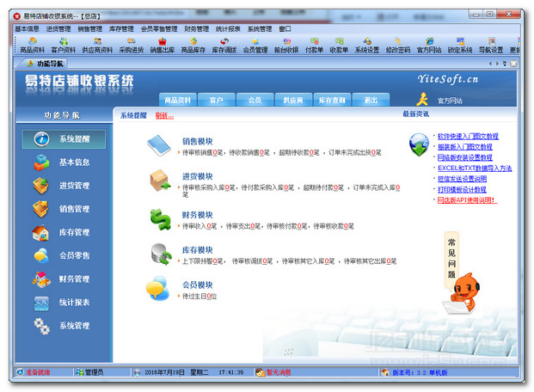Switch to 功能导航 tab
Image resolution: width=534 pixels, height=392 pixels.
[46, 64]
